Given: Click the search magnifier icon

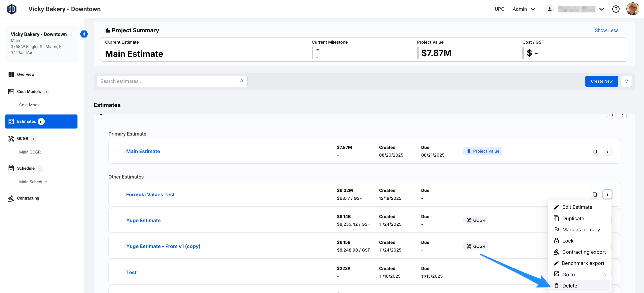Looking at the screenshot, I should point(241,81).
